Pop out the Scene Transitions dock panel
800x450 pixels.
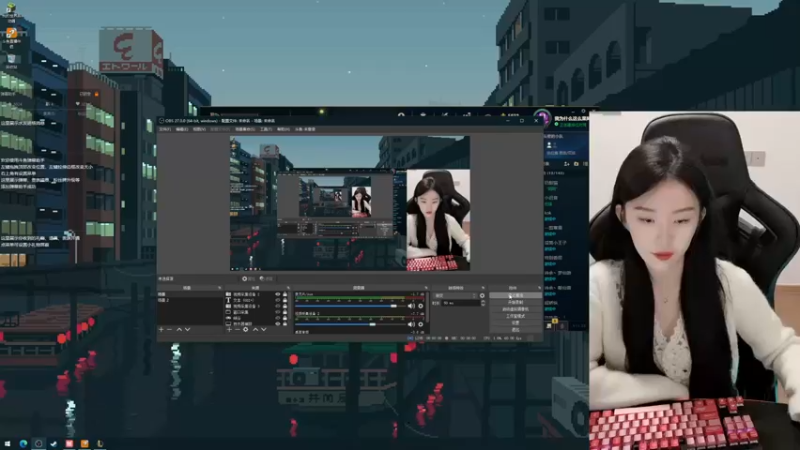click(x=483, y=288)
